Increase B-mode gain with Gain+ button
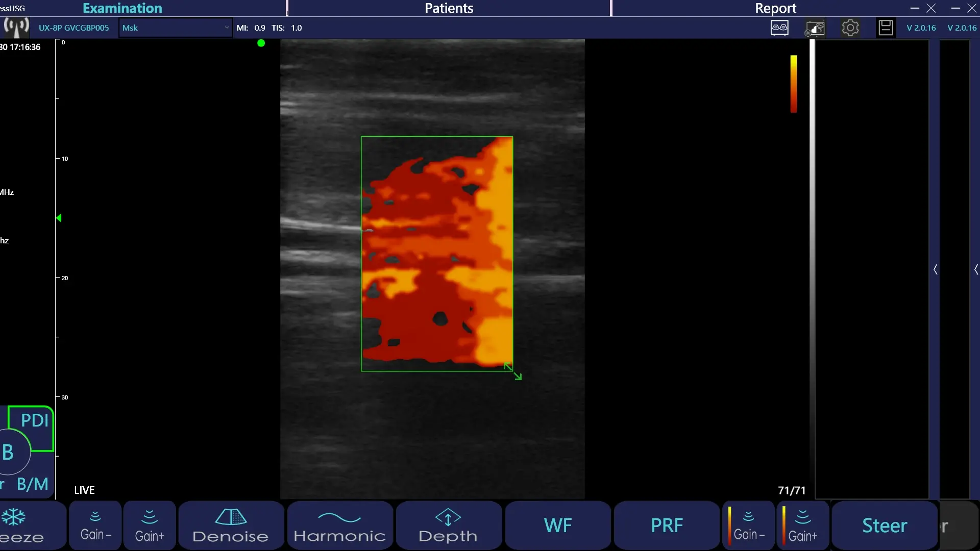 (x=150, y=525)
